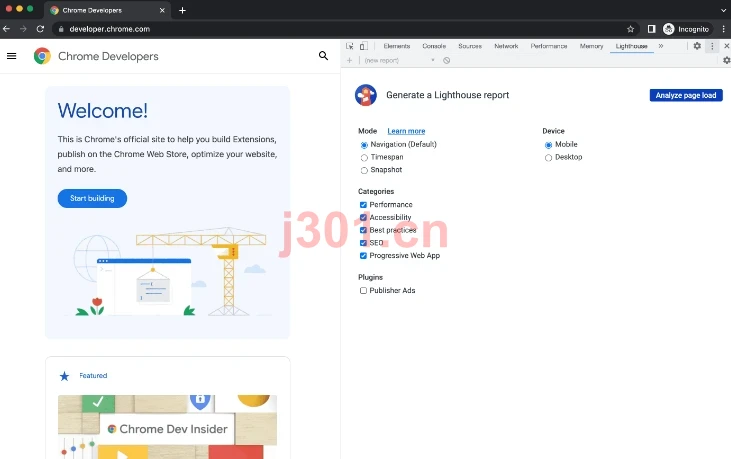Uncheck the Performance category
The width and height of the screenshot is (731, 459).
[x=363, y=205]
